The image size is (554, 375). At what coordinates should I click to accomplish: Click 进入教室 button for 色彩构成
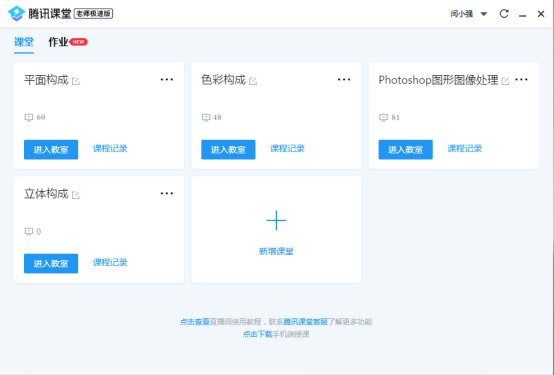[228, 150]
